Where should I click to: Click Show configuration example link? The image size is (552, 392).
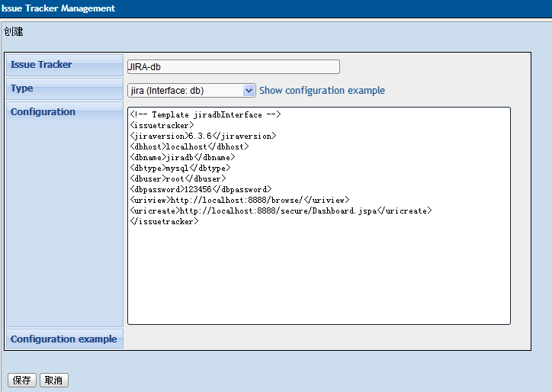point(322,91)
